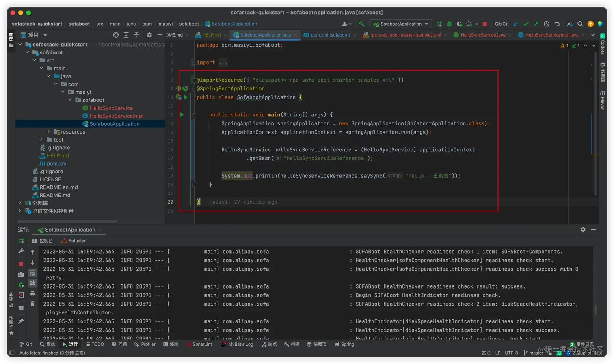Expand the test folder
Image resolution: width=614 pixels, height=364 pixels.
41,140
